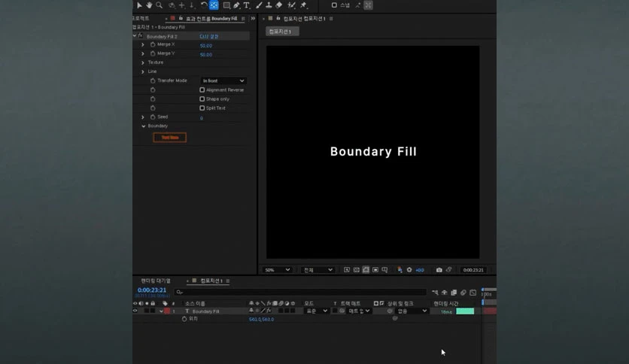Collapse the Boundary Fill layer twirl arrow
Viewport: 629px width, 364px height.
click(x=161, y=311)
